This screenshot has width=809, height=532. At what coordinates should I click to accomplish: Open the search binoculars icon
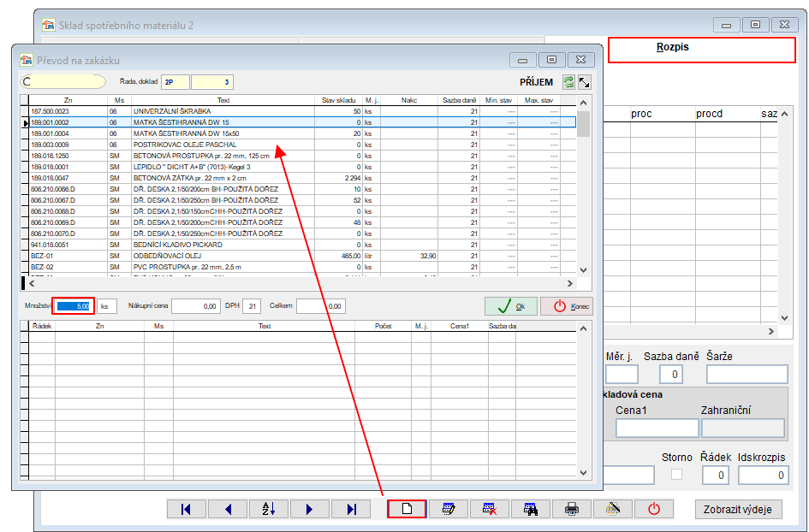click(531, 509)
